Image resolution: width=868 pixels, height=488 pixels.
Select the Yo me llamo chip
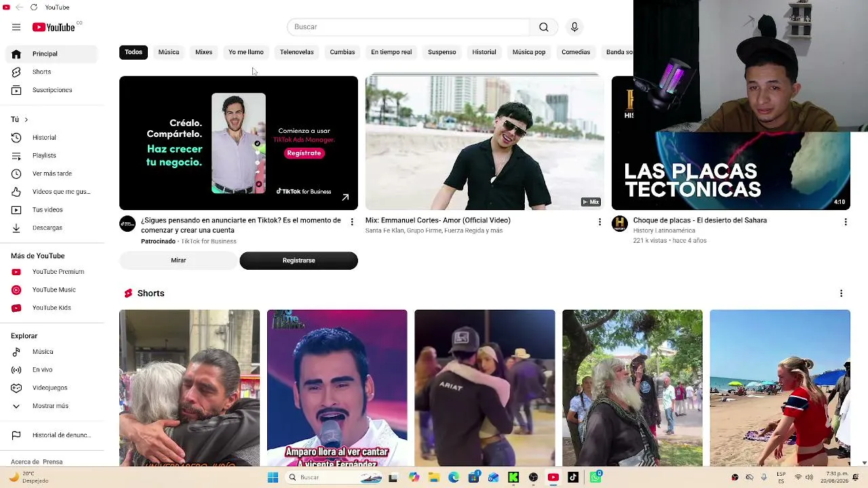(x=246, y=52)
